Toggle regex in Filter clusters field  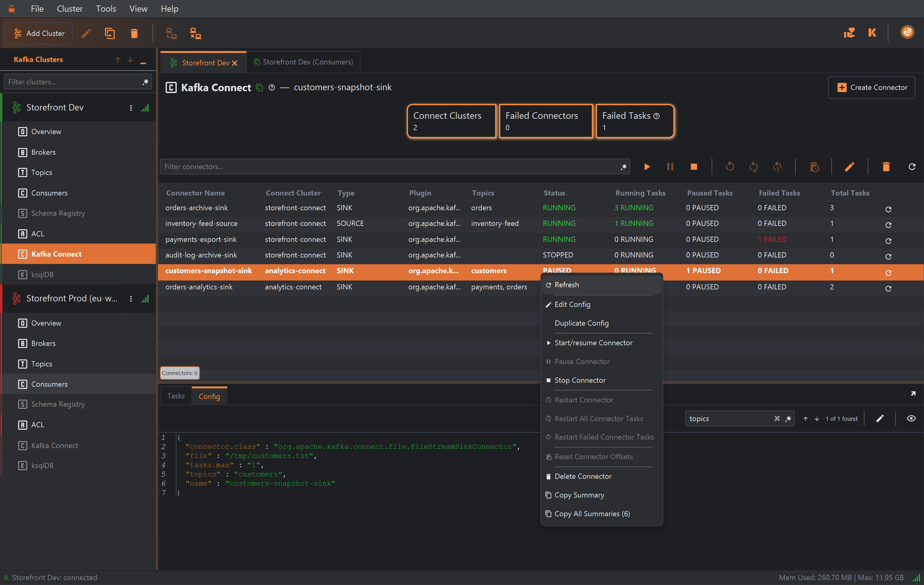[145, 82]
